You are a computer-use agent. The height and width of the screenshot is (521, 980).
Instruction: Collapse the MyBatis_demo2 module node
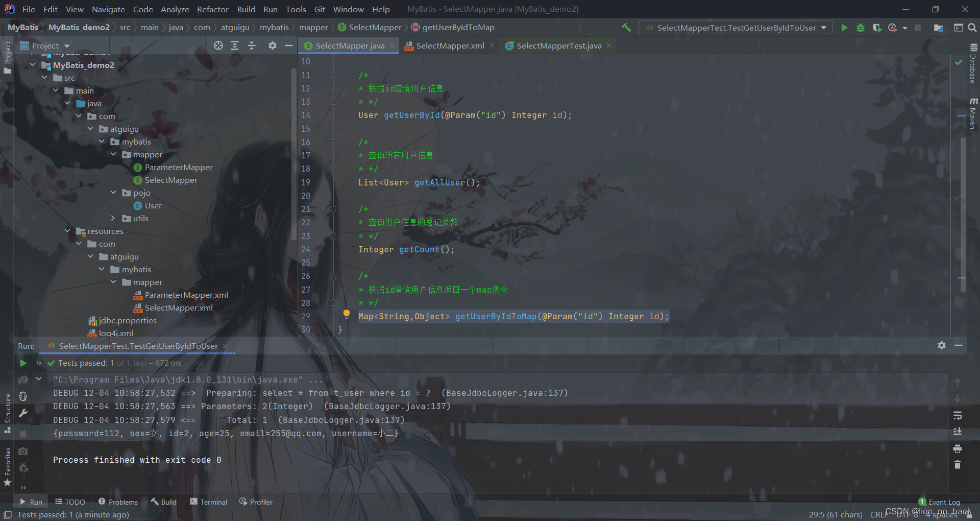pos(33,65)
